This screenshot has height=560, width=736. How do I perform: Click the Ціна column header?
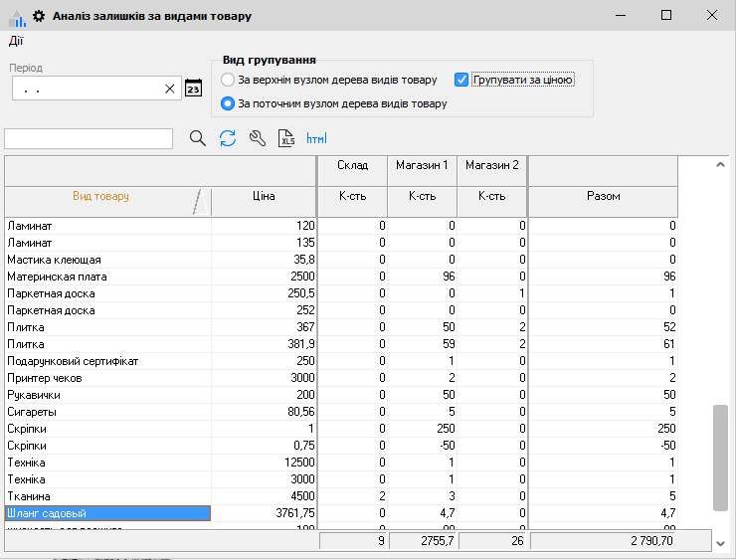265,197
